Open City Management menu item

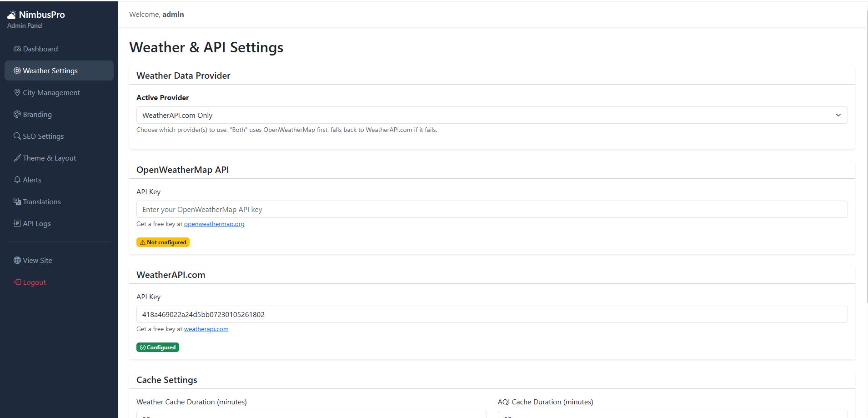(x=51, y=92)
